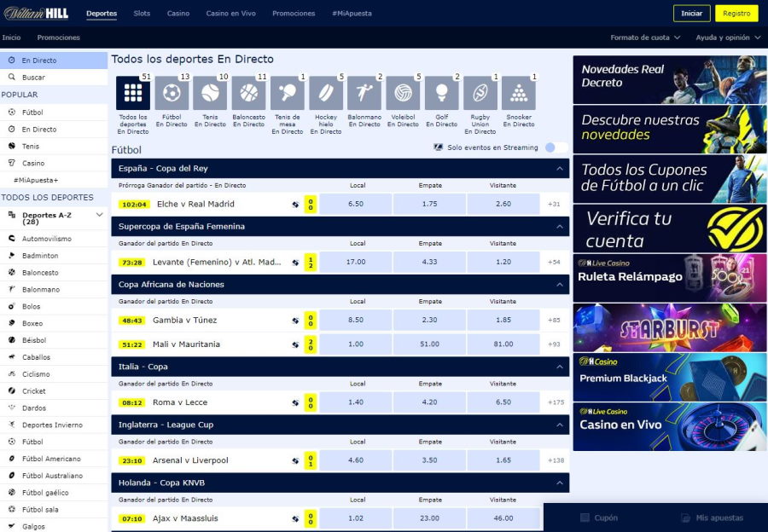Click the stats icon for Gambia v Túnez
768x532 pixels.
tap(295, 321)
